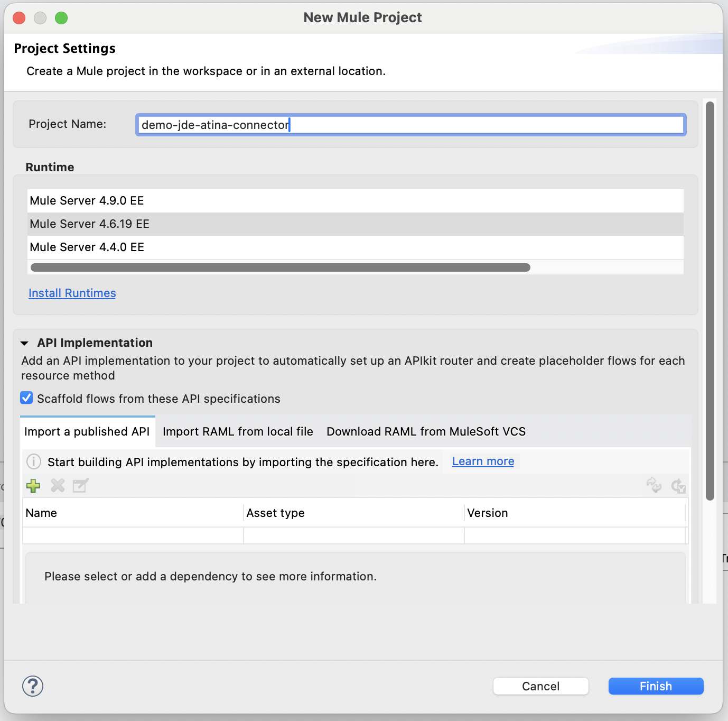Open Download RAML from MuleSoft VCS tab
The image size is (728, 721).
click(426, 432)
